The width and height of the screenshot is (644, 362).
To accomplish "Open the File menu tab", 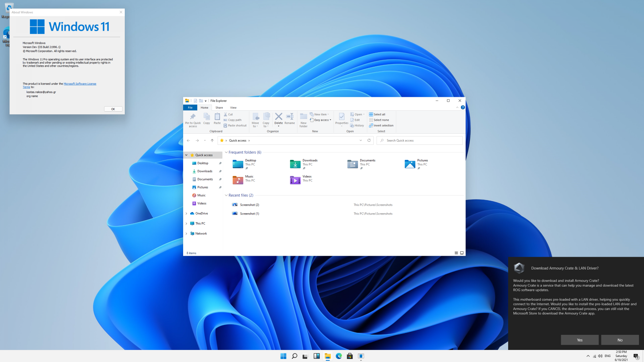I will [x=190, y=108].
